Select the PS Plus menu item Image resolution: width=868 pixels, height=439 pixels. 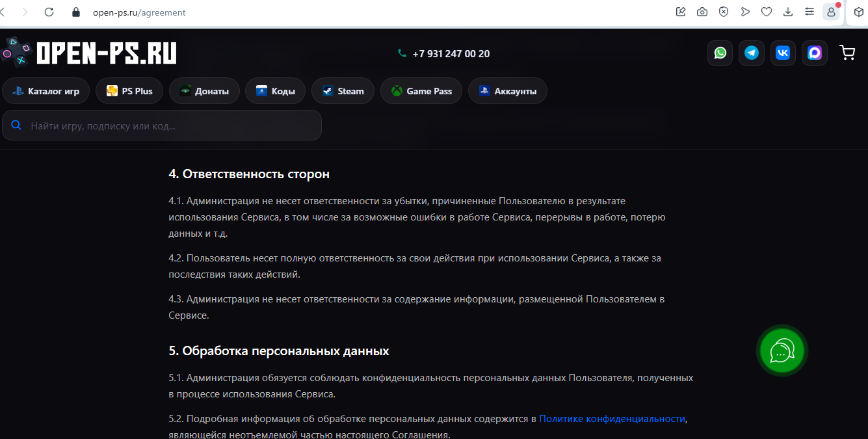pyautogui.click(x=129, y=91)
